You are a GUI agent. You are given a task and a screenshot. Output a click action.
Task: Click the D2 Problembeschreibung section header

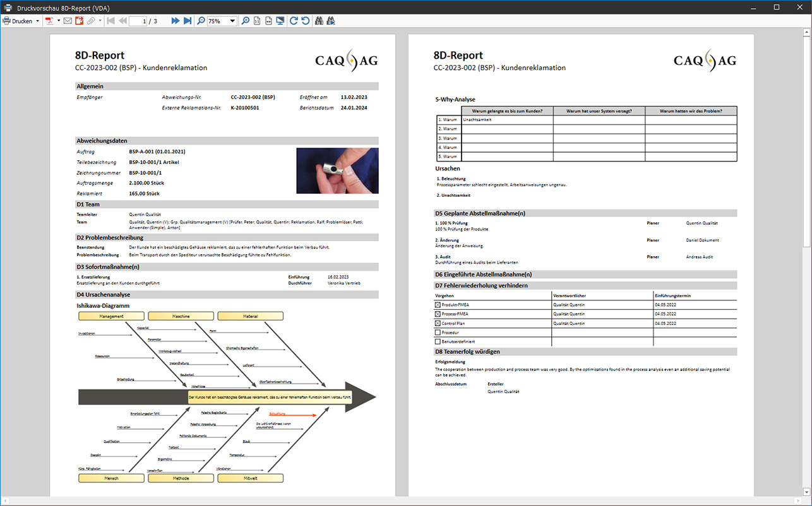(x=227, y=238)
